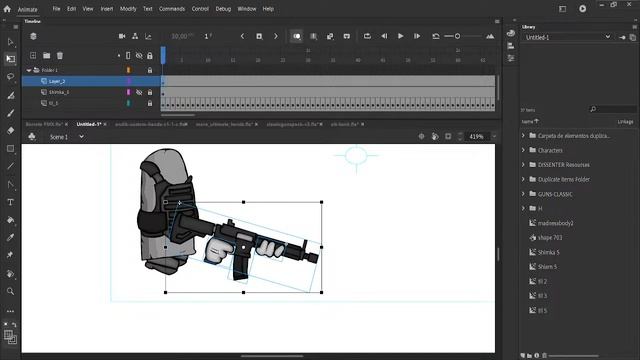Unlock the Shimka_5 layer
Screen dimensions: 640x360
point(150,92)
